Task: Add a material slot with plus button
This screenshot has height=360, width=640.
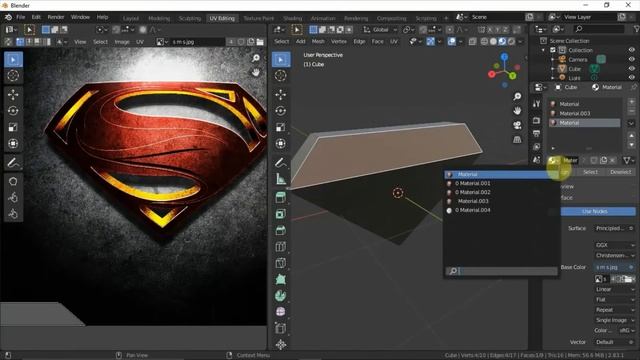Action: tap(631, 101)
